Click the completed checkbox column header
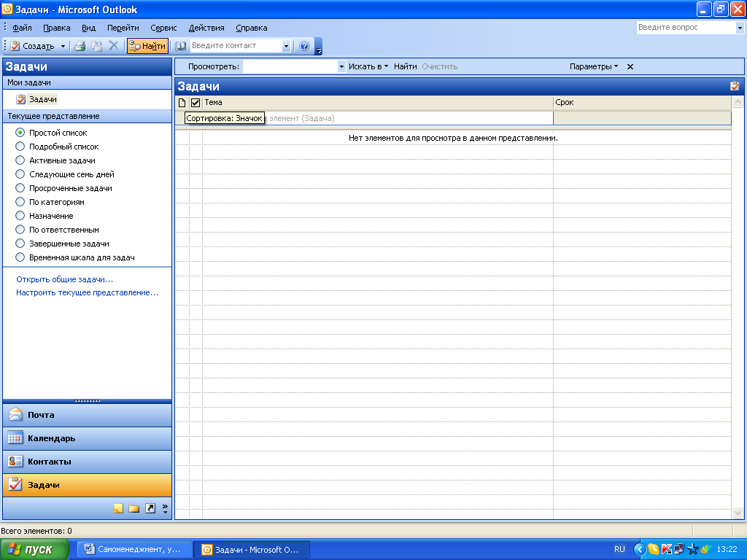 pos(196,102)
